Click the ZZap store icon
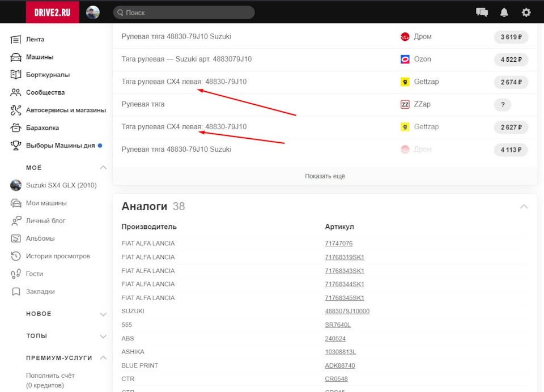This screenshot has width=544, height=392. tap(405, 104)
